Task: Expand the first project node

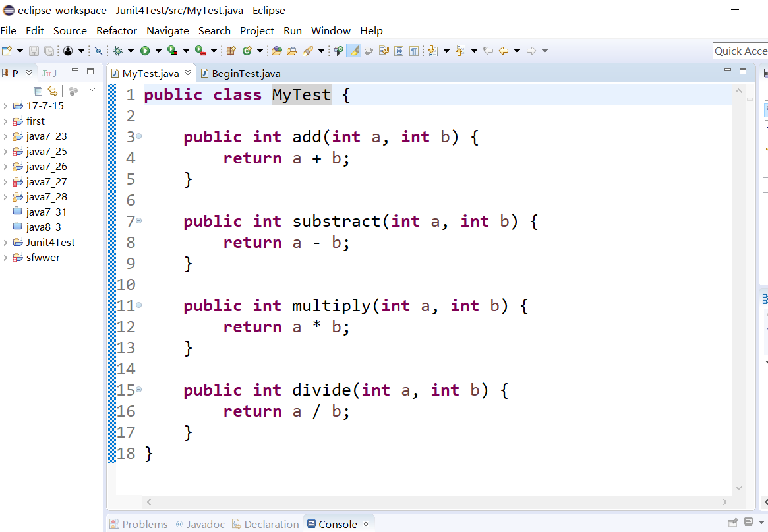Action: [x=5, y=121]
